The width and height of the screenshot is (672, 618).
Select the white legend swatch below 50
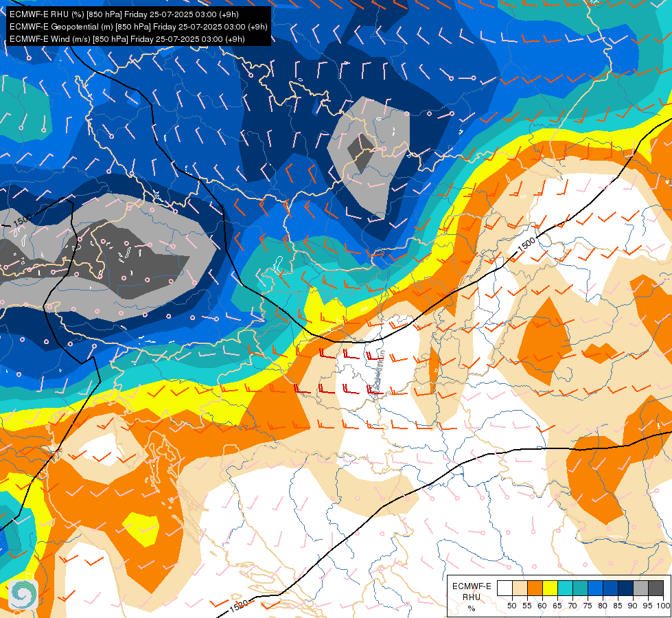(x=505, y=588)
